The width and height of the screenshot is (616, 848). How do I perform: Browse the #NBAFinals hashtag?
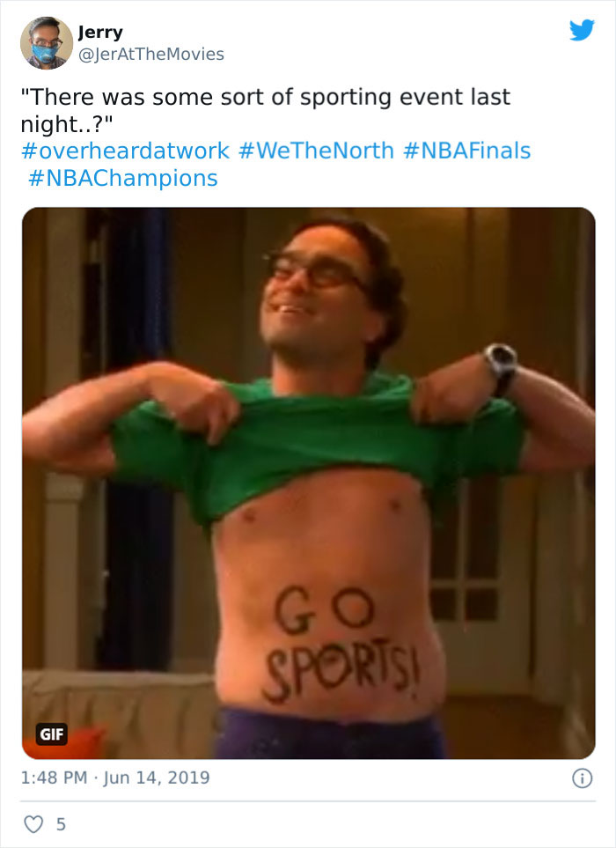467,151
